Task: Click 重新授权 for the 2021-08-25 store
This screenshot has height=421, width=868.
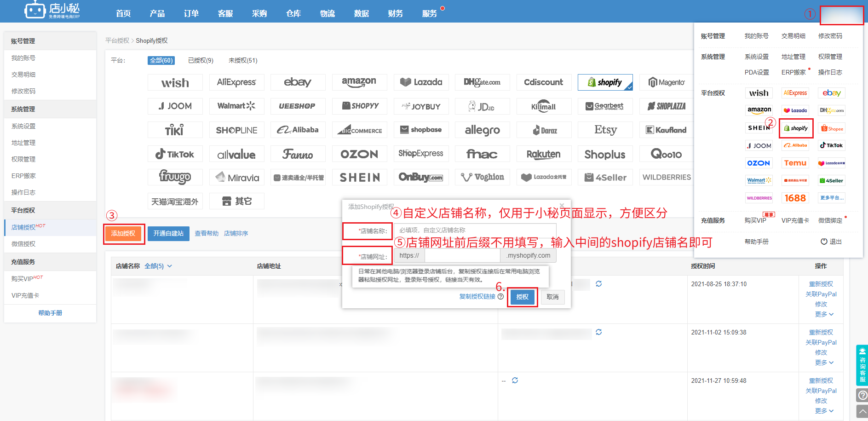Action: click(x=821, y=284)
